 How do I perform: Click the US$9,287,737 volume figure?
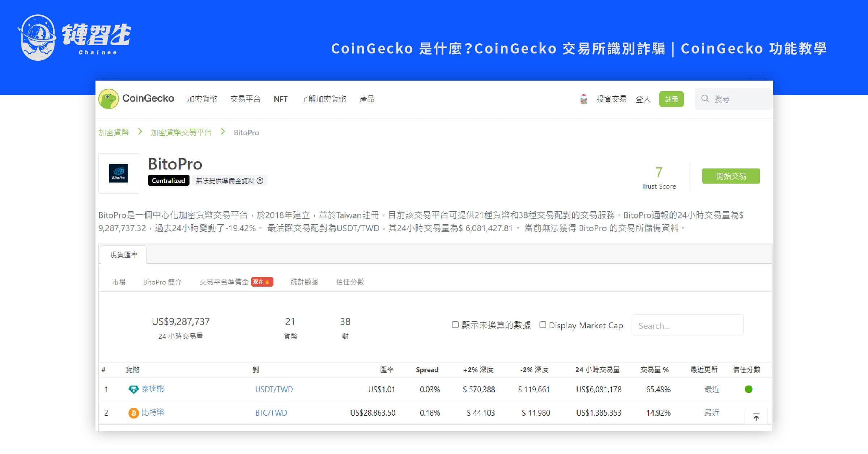pyautogui.click(x=181, y=321)
